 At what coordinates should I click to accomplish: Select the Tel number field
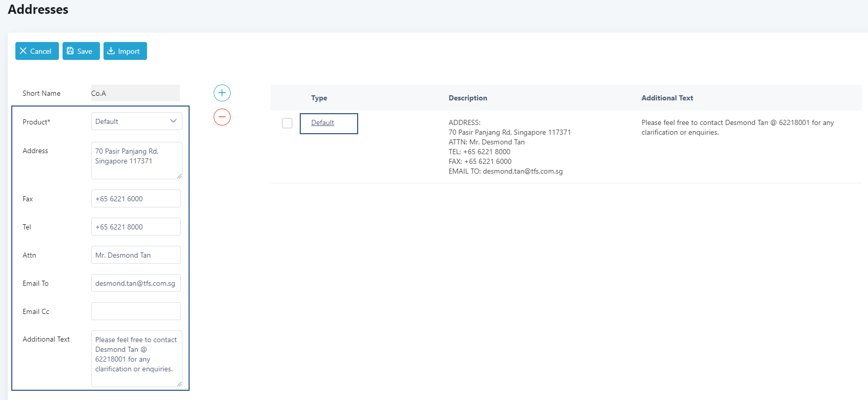click(136, 227)
